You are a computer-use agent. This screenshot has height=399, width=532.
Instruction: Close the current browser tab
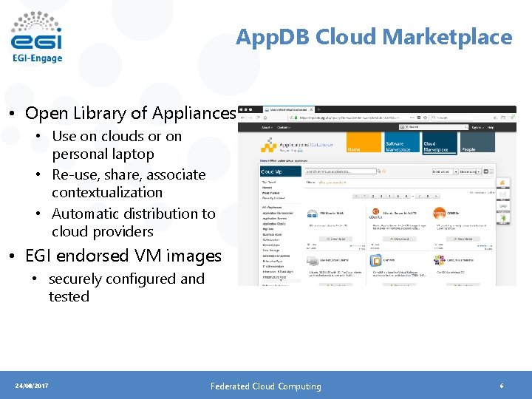point(311,109)
